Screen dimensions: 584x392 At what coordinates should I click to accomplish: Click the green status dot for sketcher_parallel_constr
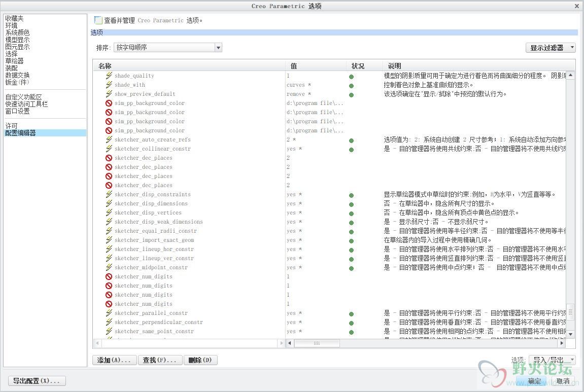pyautogui.click(x=351, y=314)
